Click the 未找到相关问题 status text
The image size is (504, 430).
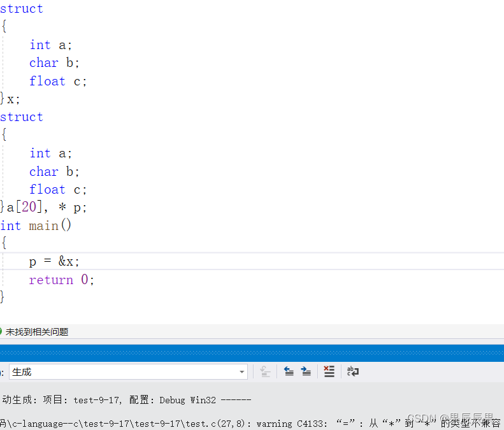37,332
